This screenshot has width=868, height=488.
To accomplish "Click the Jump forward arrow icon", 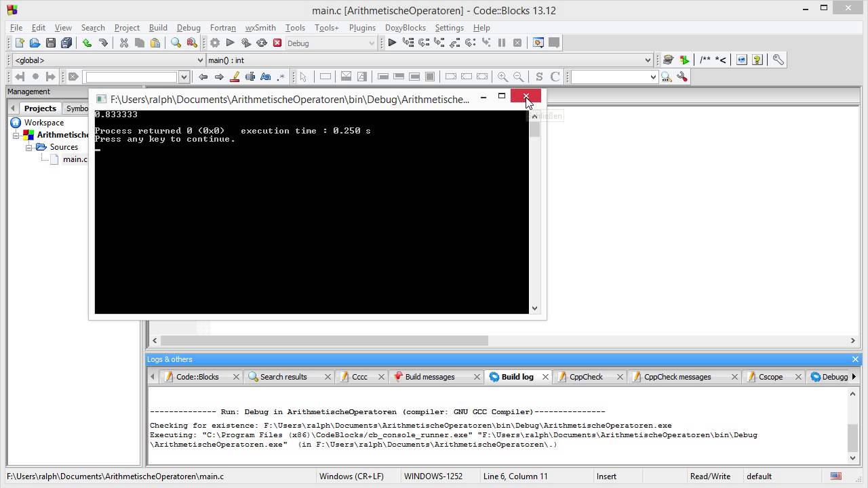I will tap(218, 77).
